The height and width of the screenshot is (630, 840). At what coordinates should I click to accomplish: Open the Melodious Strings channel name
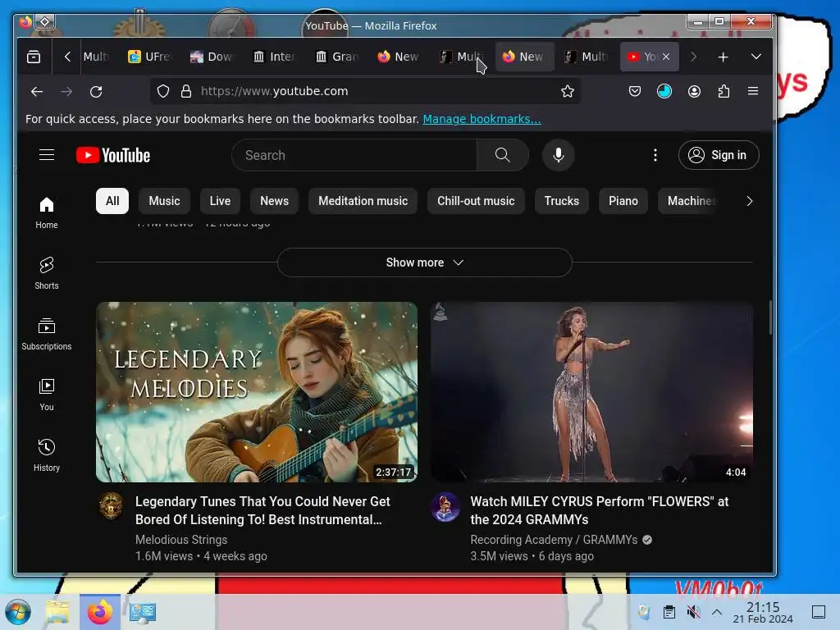point(181,540)
